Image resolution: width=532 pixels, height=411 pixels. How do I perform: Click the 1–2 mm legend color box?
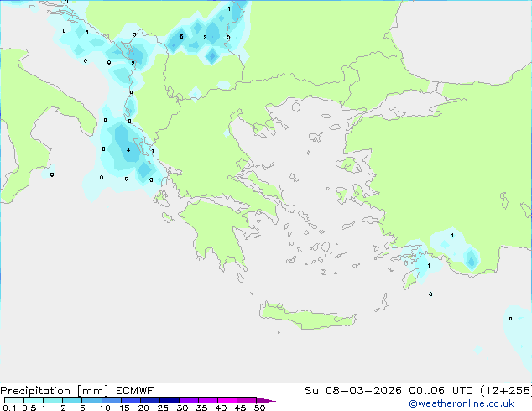point(53,400)
